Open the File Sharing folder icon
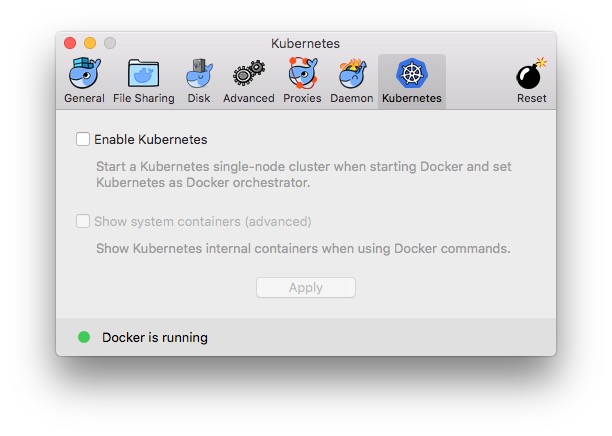Viewport: 612px width, 436px height. (x=143, y=75)
